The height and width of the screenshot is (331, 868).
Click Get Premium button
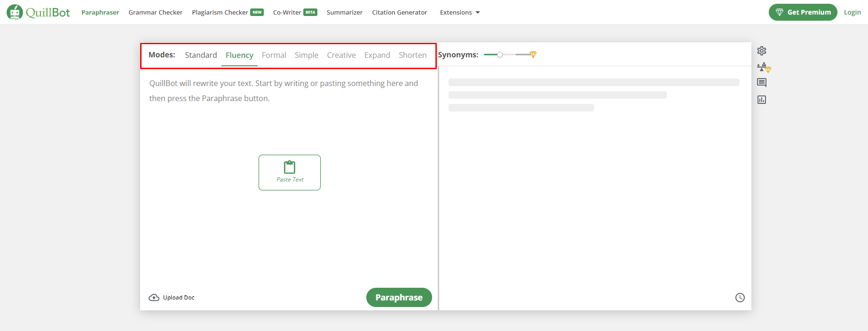803,12
